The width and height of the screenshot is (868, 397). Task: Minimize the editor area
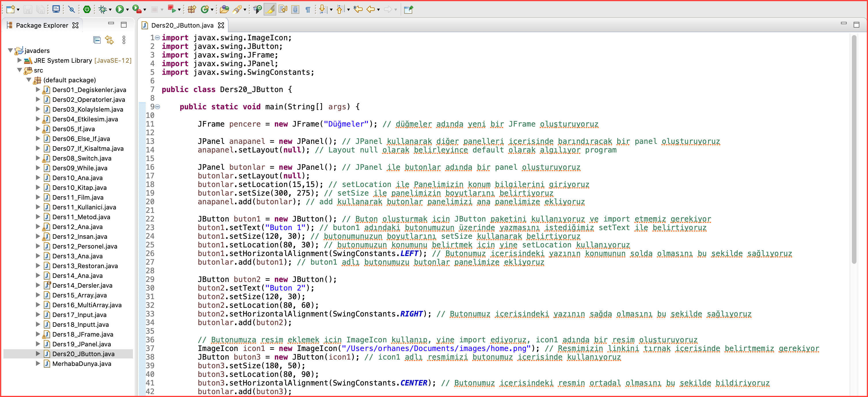pyautogui.click(x=844, y=23)
